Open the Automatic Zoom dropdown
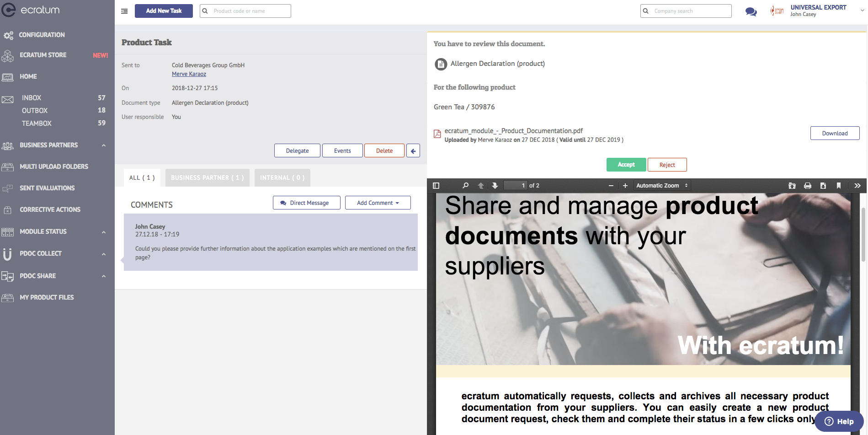This screenshot has width=868, height=435. pos(662,186)
